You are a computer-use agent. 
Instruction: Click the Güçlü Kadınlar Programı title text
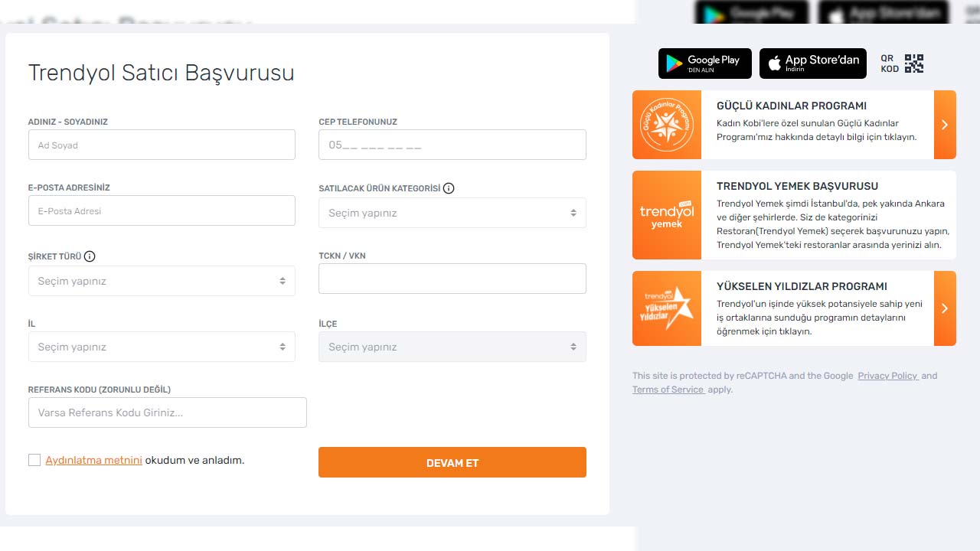coord(792,106)
